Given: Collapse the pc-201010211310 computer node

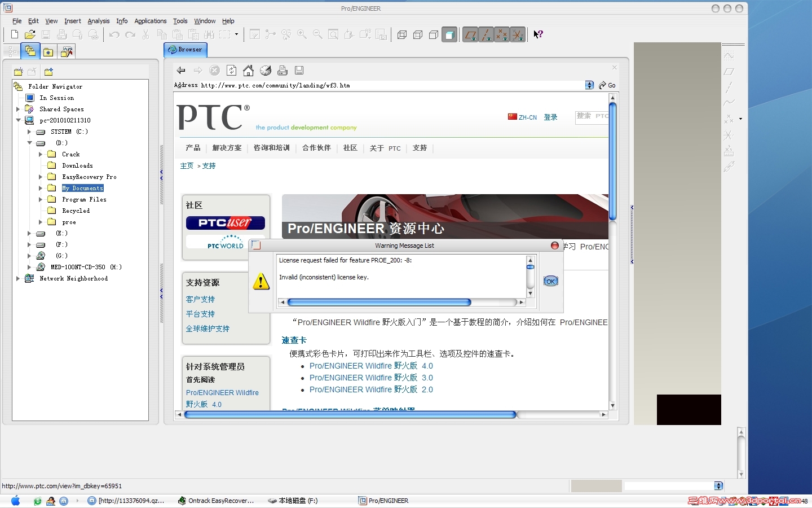Looking at the screenshot, I should (18, 120).
